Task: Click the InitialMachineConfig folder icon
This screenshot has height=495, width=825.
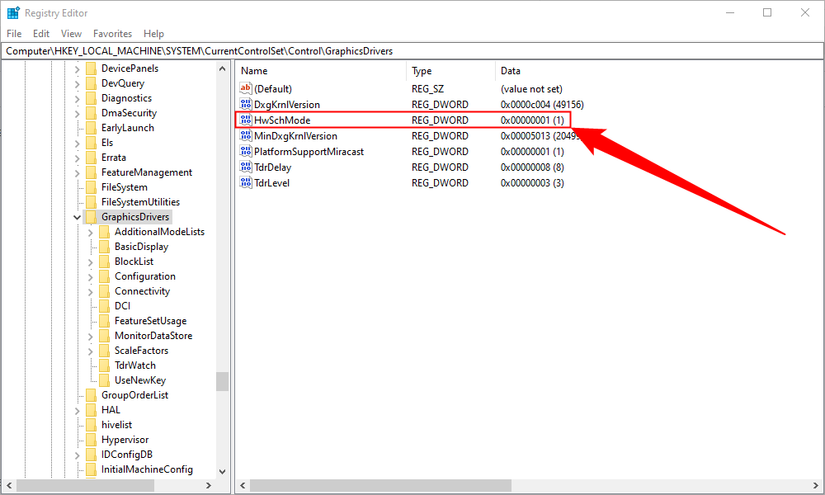Action: click(x=91, y=469)
